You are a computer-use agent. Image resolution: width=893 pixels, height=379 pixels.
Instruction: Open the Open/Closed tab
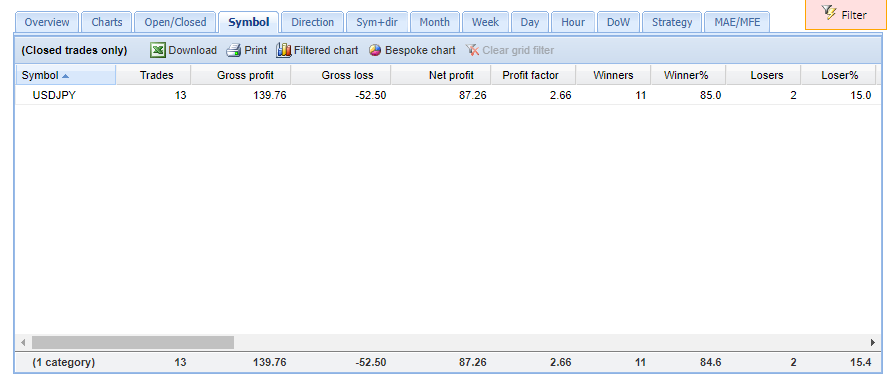[175, 22]
